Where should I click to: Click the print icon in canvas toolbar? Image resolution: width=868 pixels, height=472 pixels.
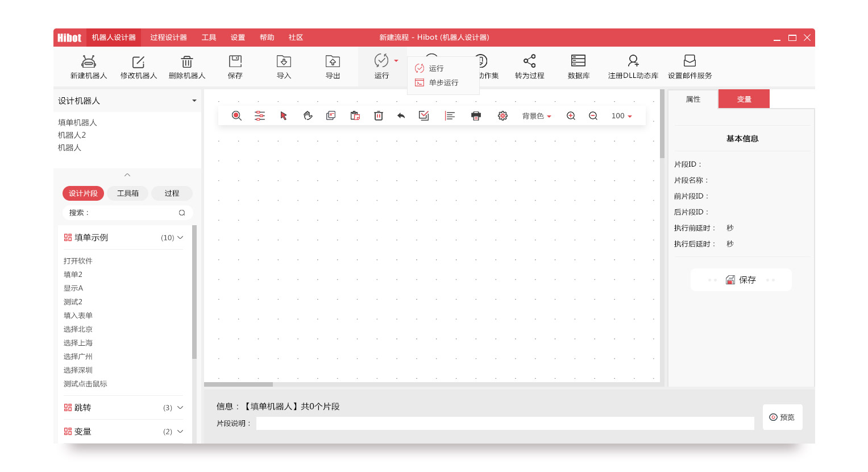click(x=476, y=116)
